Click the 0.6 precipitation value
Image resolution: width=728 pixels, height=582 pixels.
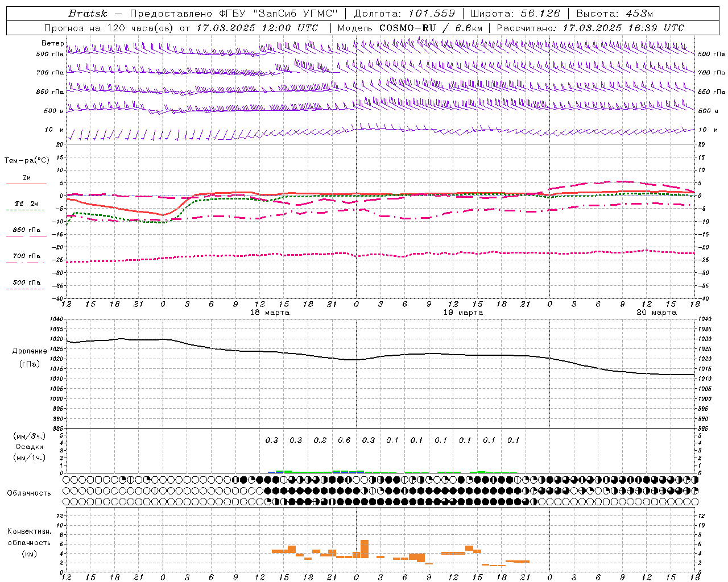click(x=344, y=440)
